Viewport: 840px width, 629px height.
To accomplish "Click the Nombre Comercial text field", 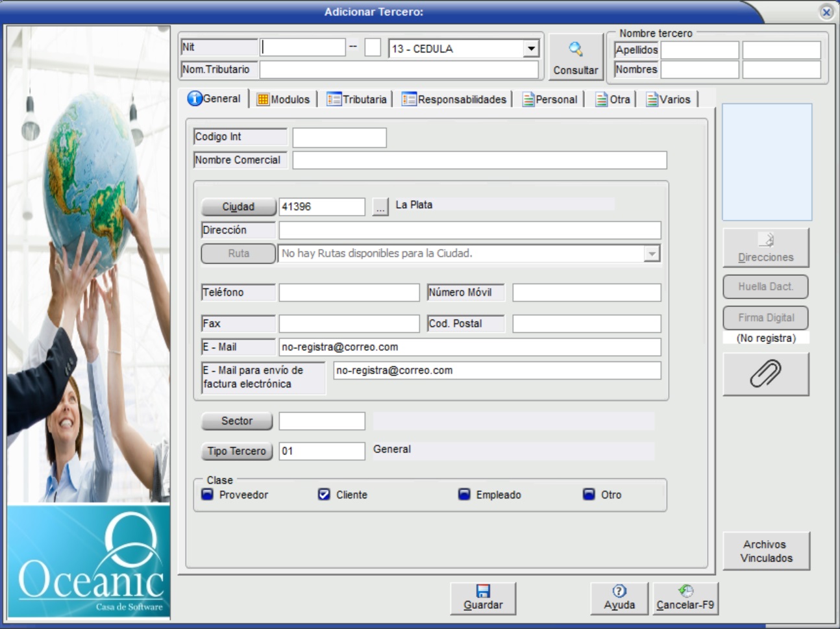I will coord(479,160).
